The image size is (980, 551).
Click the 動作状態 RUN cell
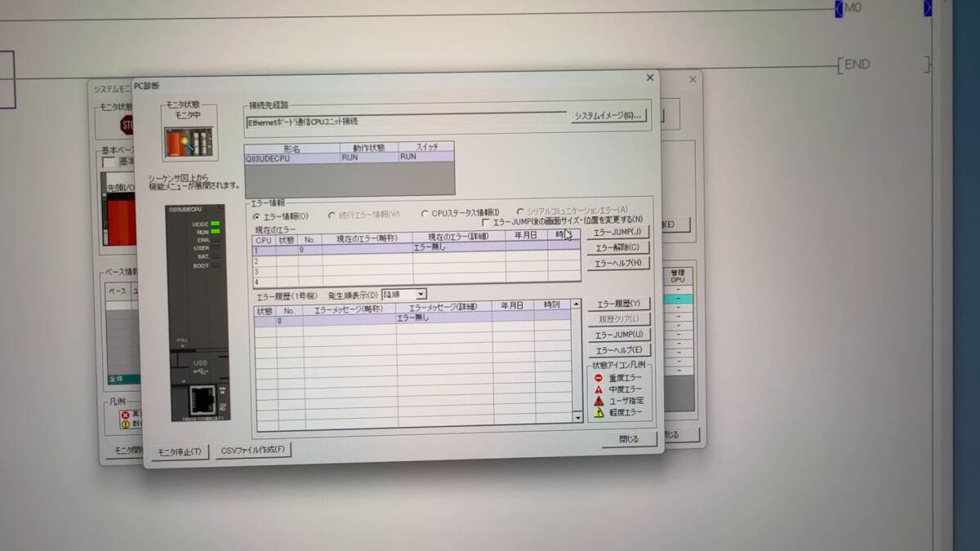tap(368, 158)
